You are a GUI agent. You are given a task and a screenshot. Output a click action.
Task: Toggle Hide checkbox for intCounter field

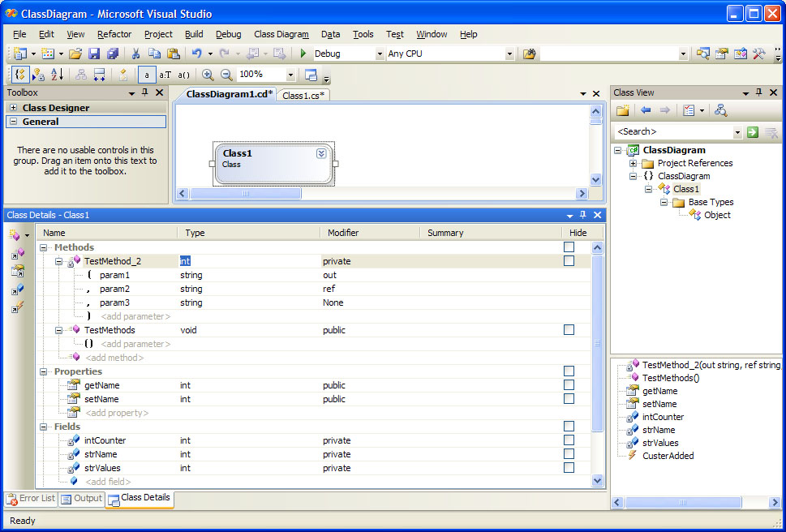(x=569, y=440)
